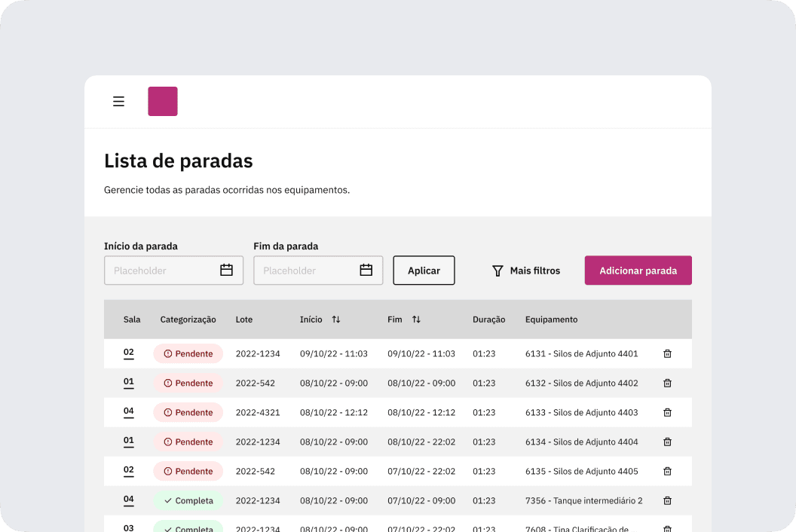Viewport: 796px width, 532px height.
Task: Click equipment 6134 - Silos de Adjunto 4404
Action: [582, 442]
